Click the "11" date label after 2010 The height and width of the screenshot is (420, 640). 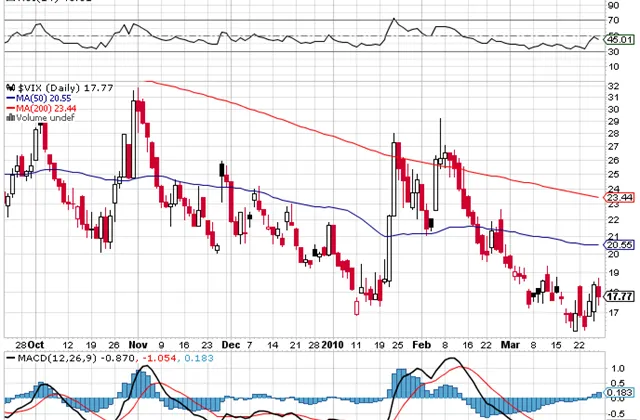coord(356,345)
